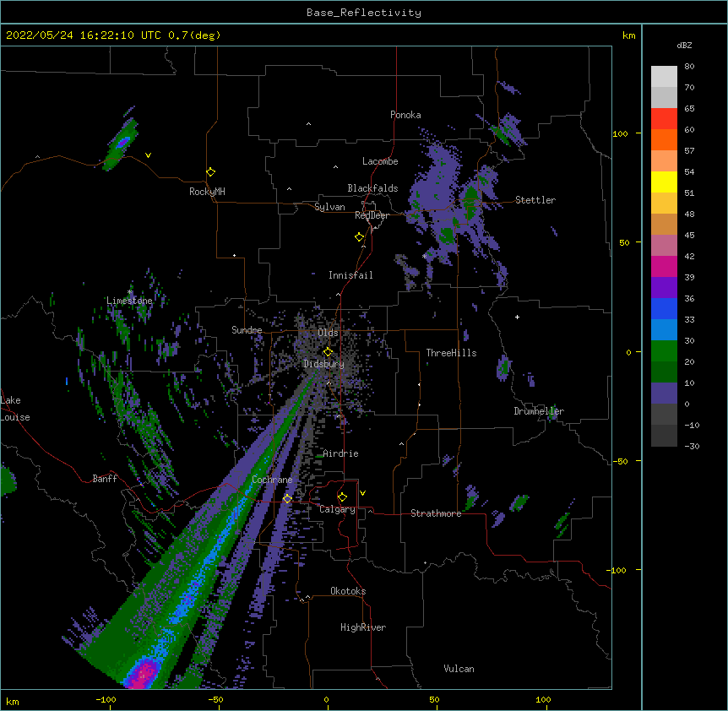Select the light blue 30–33 dBZ legend swatch
This screenshot has height=711, width=728.
664,330
